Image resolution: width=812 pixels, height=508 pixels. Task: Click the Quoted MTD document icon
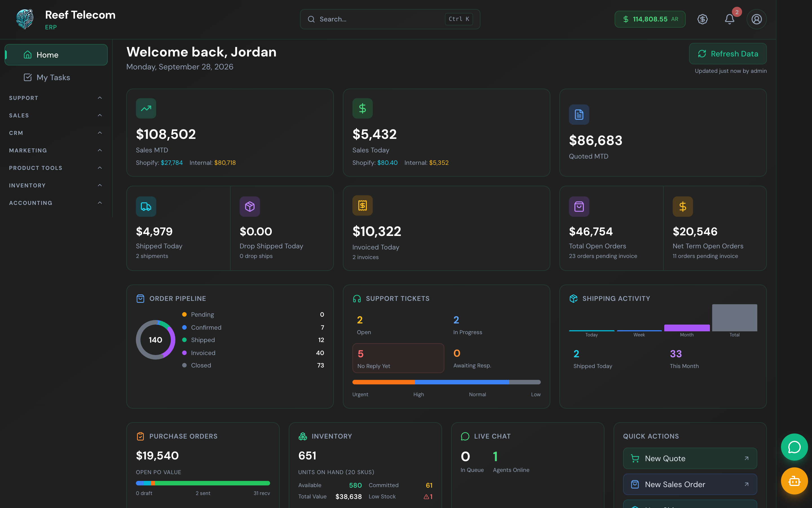(x=579, y=115)
